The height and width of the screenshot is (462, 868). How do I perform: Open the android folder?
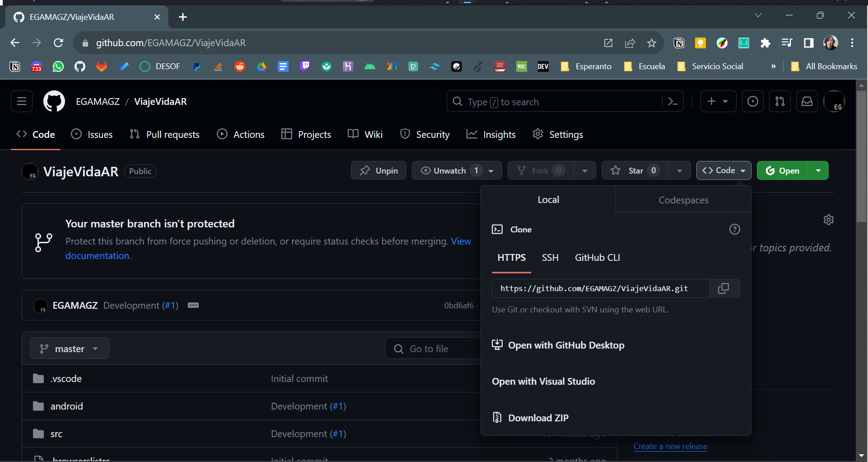67,406
